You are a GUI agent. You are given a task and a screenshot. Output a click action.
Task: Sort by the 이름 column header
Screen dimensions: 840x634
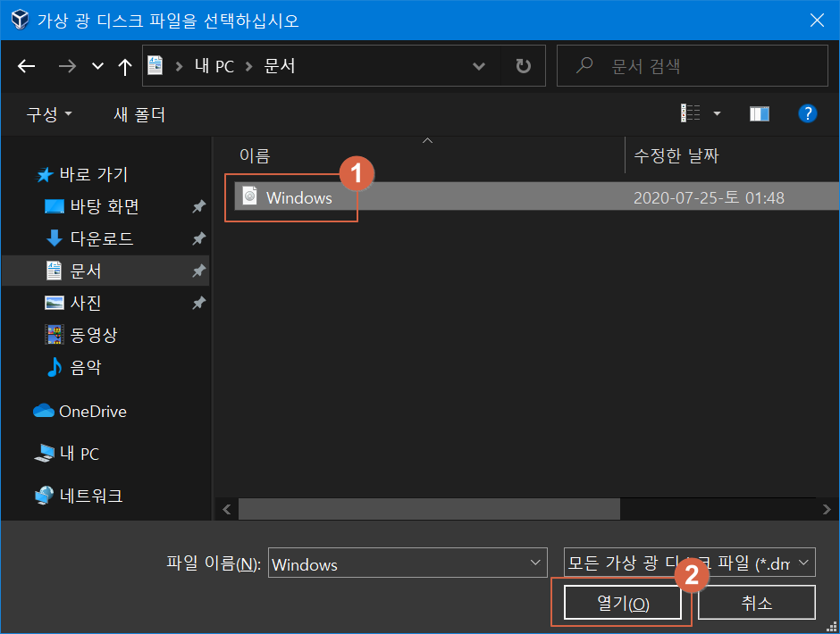(255, 156)
